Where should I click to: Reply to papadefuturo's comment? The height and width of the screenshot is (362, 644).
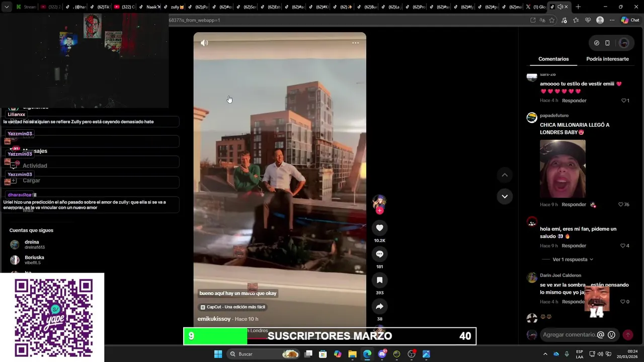pos(574,205)
